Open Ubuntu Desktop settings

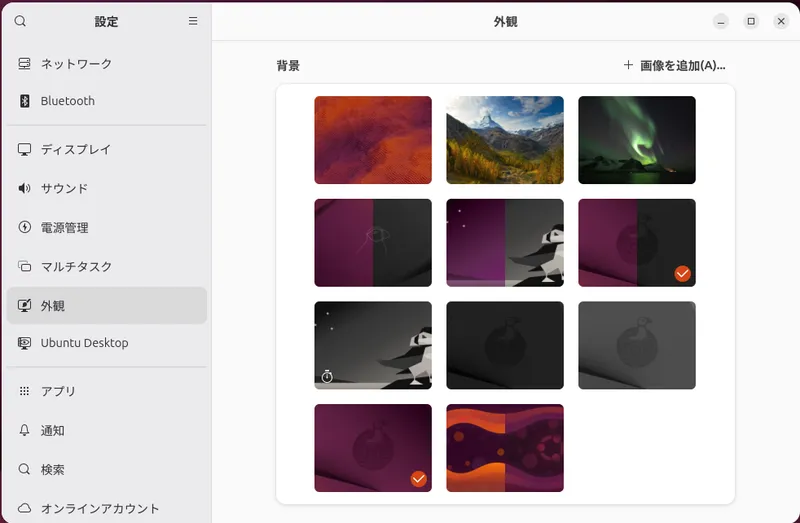107,343
